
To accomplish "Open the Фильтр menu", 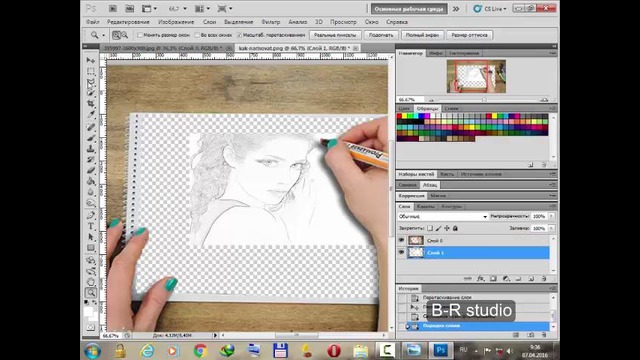I will (271, 22).
